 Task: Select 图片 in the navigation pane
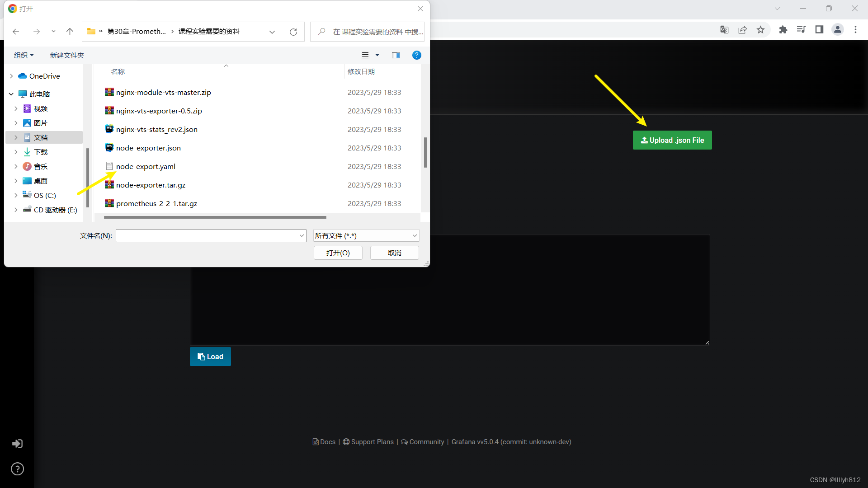click(x=40, y=123)
